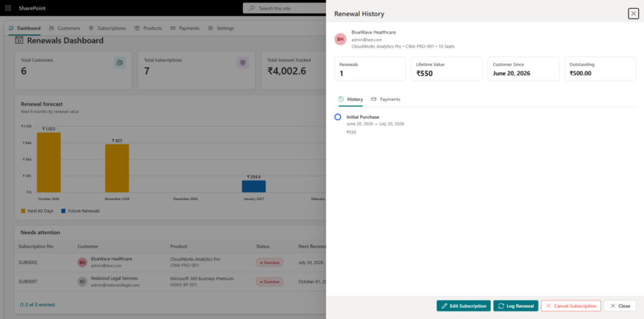
Task: Click the Edit Subscription button
Action: click(x=464, y=306)
